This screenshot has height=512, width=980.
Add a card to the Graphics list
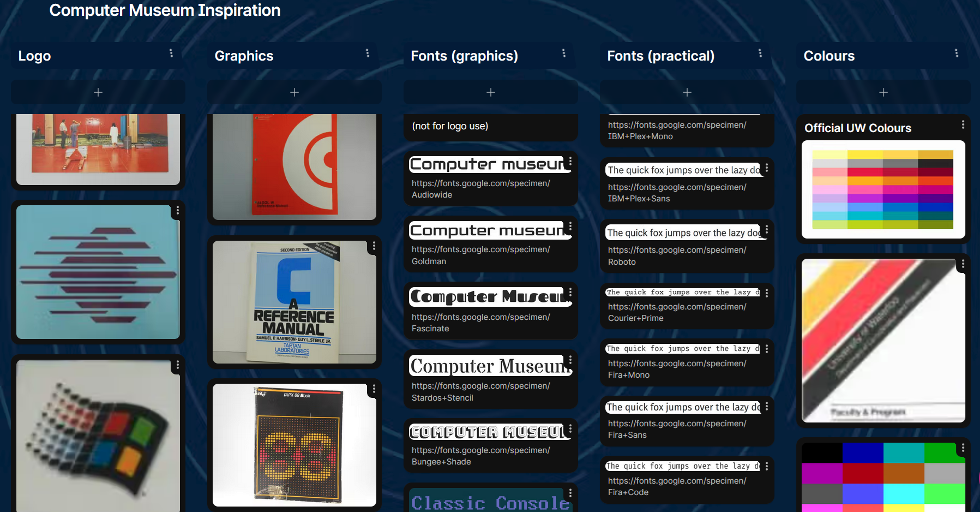(x=294, y=92)
